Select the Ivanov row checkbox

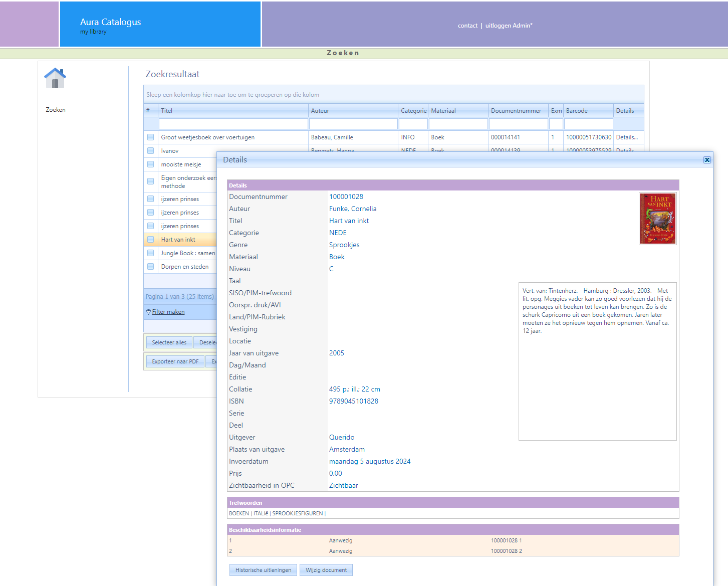(151, 151)
